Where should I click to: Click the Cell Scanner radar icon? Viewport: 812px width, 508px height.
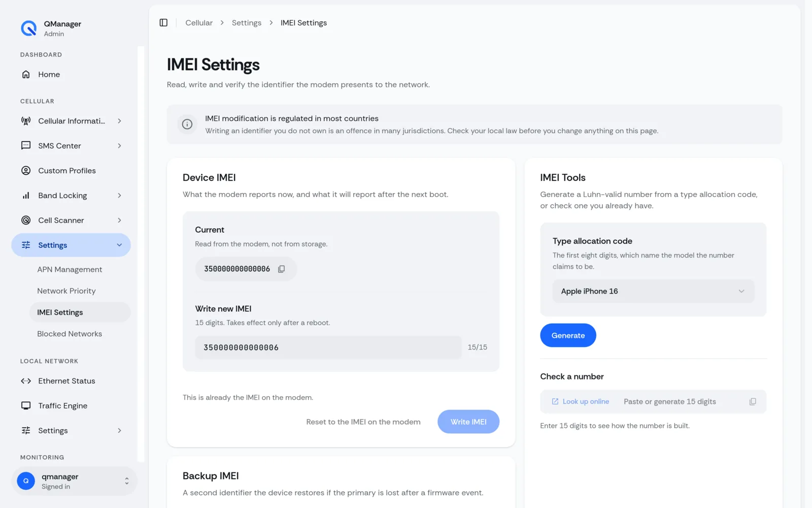click(26, 220)
